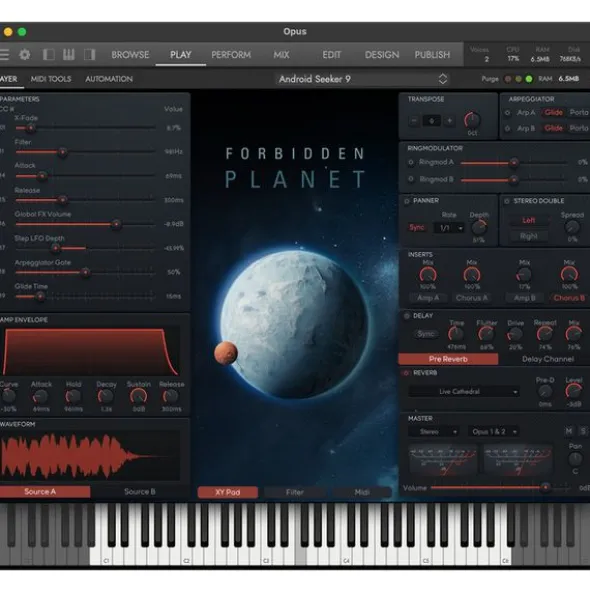Image resolution: width=590 pixels, height=591 pixels.
Task: Open the Master Stereo dropdown
Action: tap(434, 432)
